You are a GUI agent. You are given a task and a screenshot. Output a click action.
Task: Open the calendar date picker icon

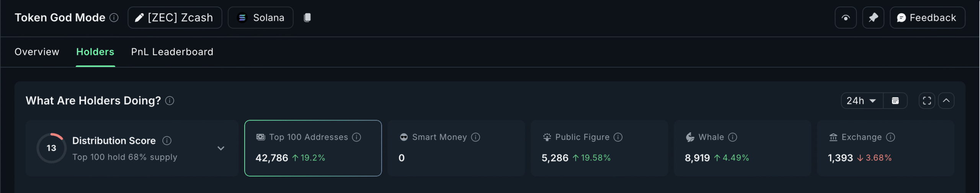895,101
